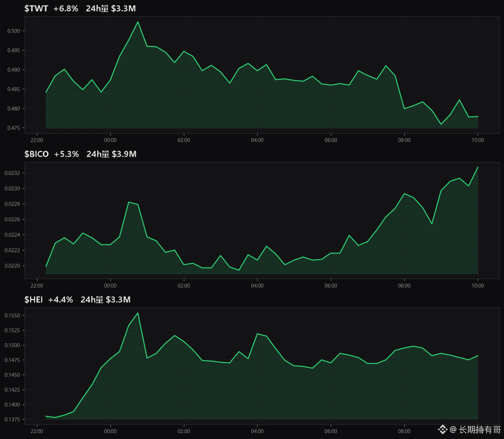This screenshot has height=439, width=504.
Task: Choose the 0.1375 price label on HEI axis
Action: tap(12, 419)
